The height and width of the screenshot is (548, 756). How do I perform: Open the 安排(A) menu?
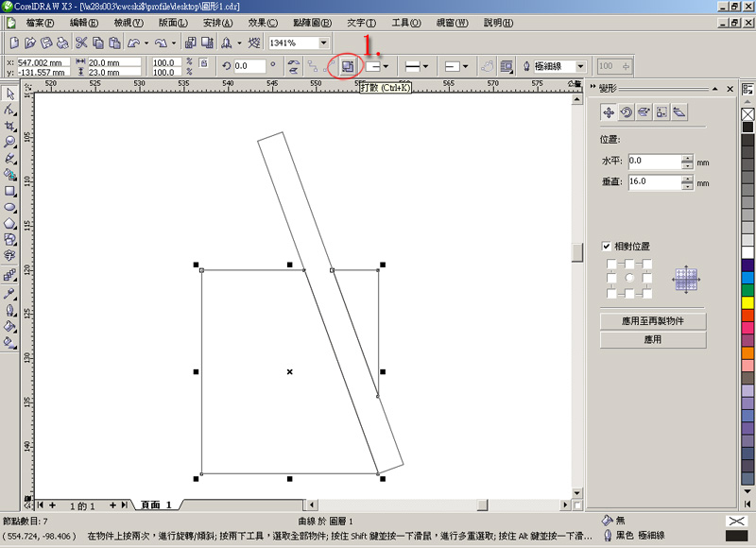point(218,23)
